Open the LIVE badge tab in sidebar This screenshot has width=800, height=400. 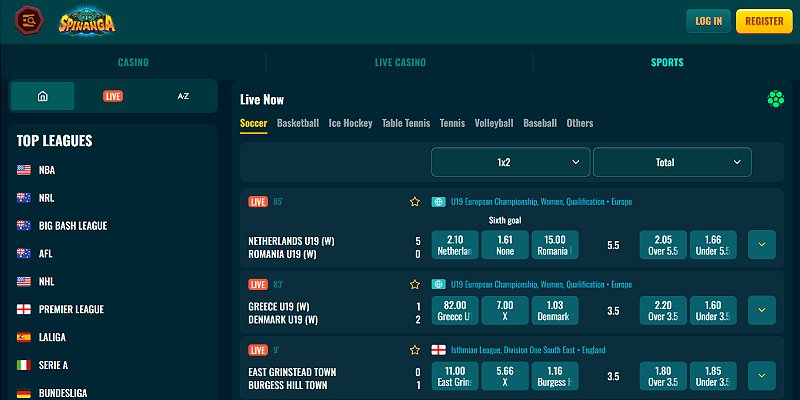pyautogui.click(x=113, y=96)
